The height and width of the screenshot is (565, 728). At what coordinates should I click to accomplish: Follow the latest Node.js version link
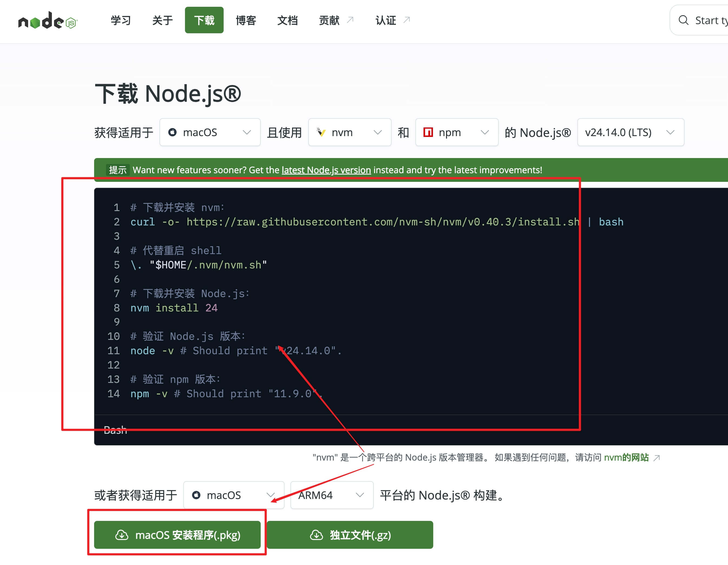[326, 170]
